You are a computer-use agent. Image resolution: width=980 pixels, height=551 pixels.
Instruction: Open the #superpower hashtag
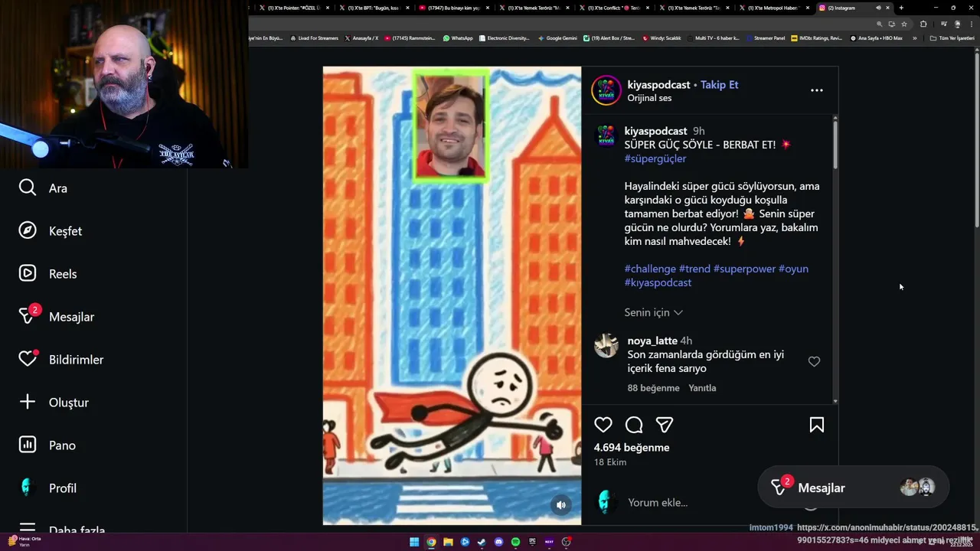(x=744, y=269)
